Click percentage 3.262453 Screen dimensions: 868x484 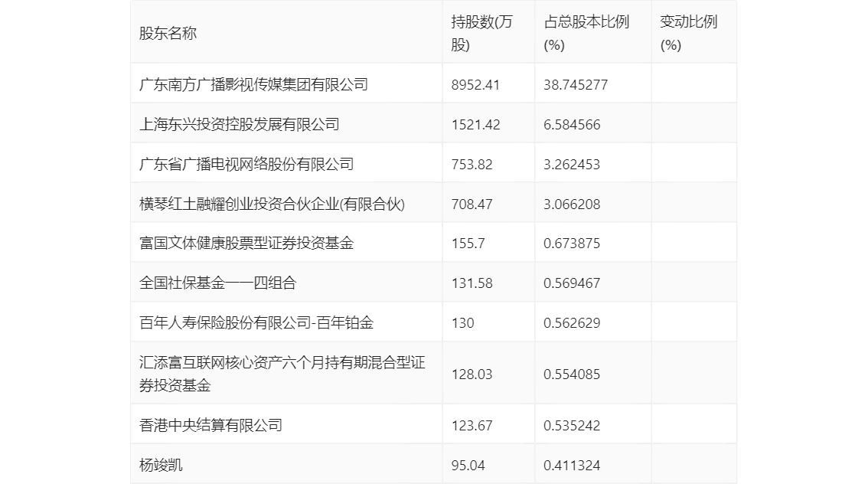pyautogui.click(x=572, y=165)
